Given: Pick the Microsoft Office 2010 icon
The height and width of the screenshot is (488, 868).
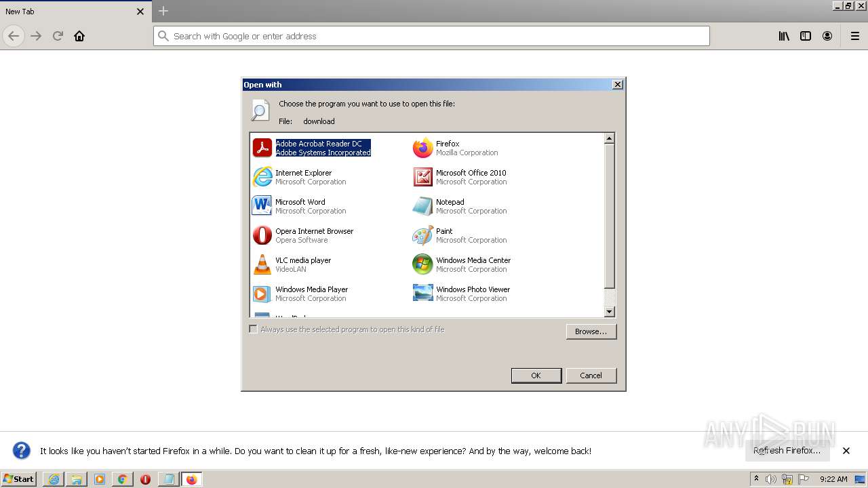Looking at the screenshot, I should coord(422,177).
